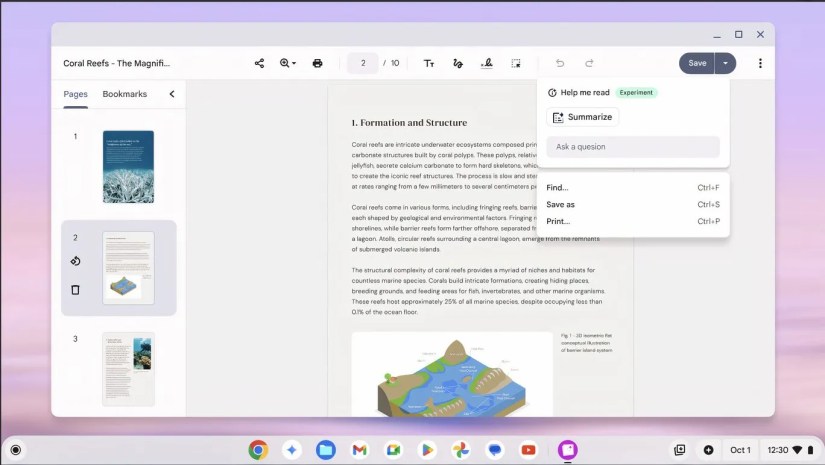The image size is (825, 465).
Task: Click the Fig 1 caption text
Action: click(586, 342)
